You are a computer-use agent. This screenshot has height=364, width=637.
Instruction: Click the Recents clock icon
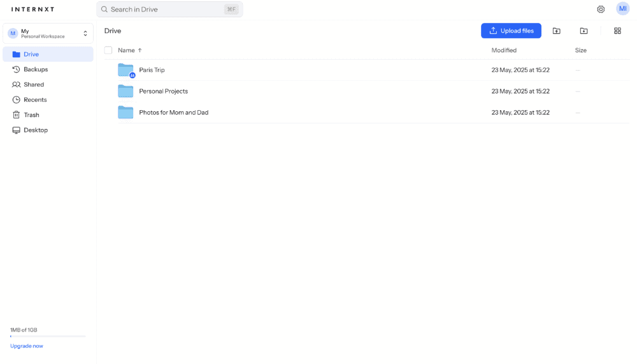(x=17, y=100)
